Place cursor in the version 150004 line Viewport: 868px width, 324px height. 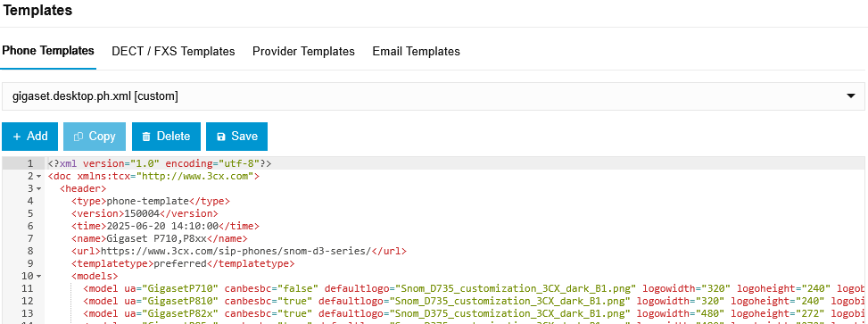coord(145,214)
